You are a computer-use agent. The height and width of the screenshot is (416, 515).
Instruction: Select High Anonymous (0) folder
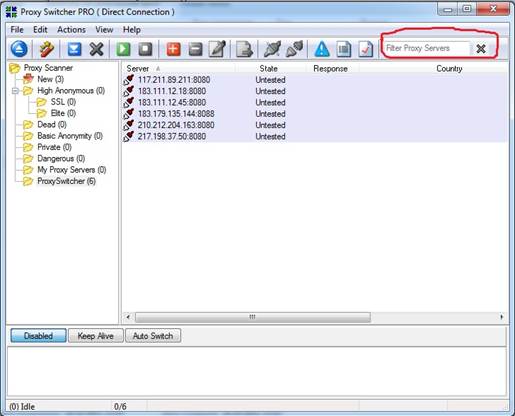(71, 91)
